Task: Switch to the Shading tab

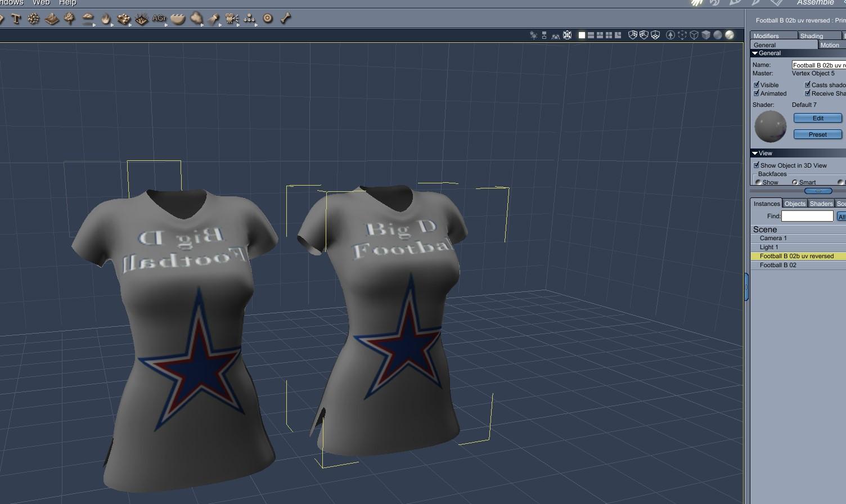Action: click(820, 35)
